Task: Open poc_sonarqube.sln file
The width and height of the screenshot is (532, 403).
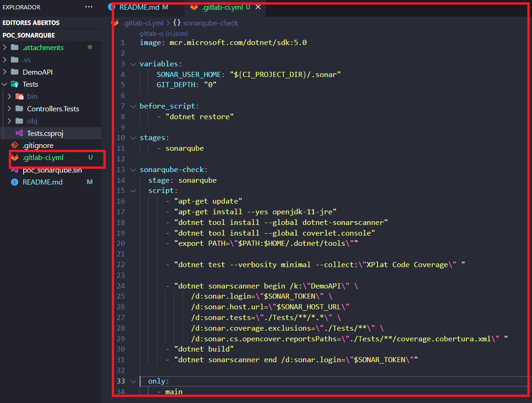Action: coord(51,170)
